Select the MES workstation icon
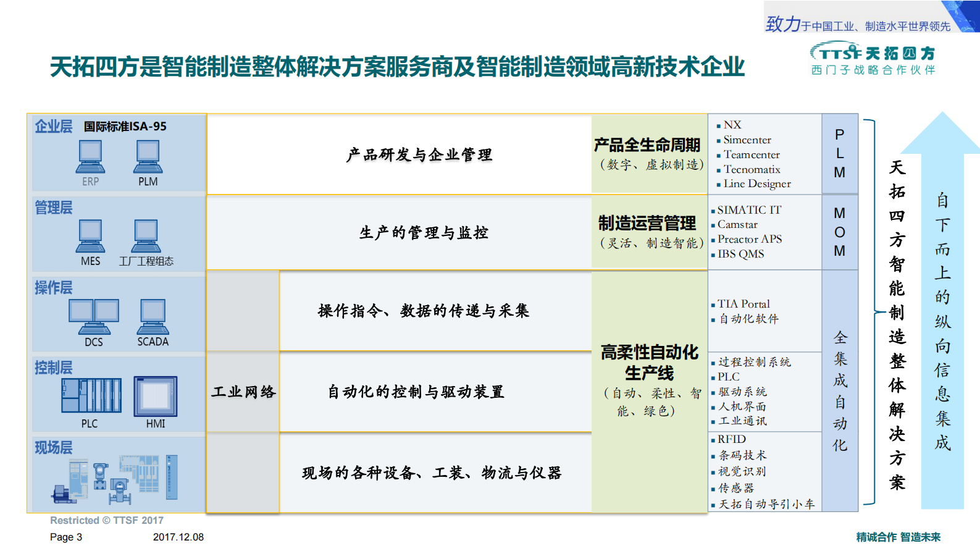980x551 pixels. click(x=90, y=236)
